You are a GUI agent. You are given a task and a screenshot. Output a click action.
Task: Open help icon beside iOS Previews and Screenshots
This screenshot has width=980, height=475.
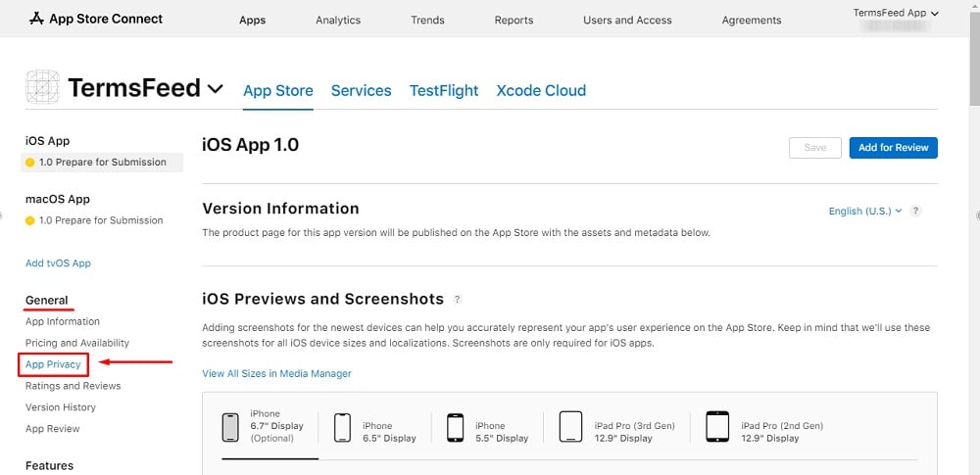[458, 300]
